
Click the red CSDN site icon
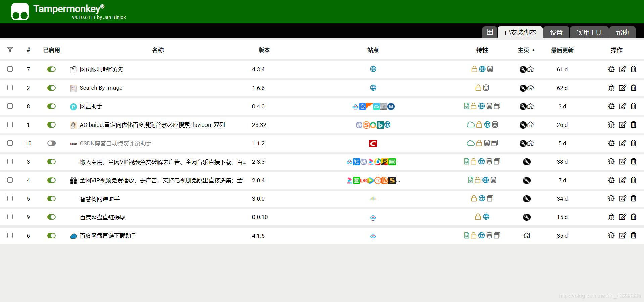tap(373, 143)
